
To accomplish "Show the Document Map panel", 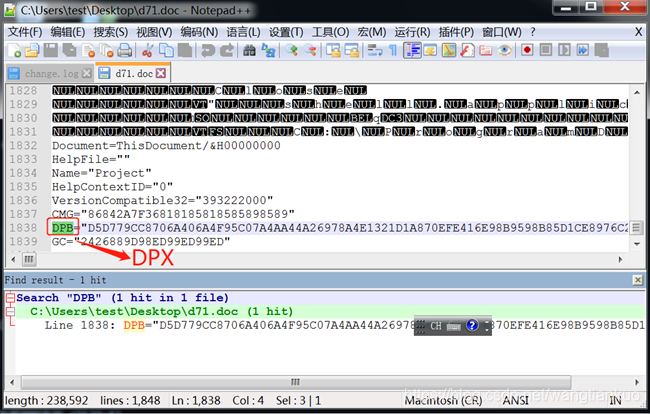I will (x=449, y=51).
